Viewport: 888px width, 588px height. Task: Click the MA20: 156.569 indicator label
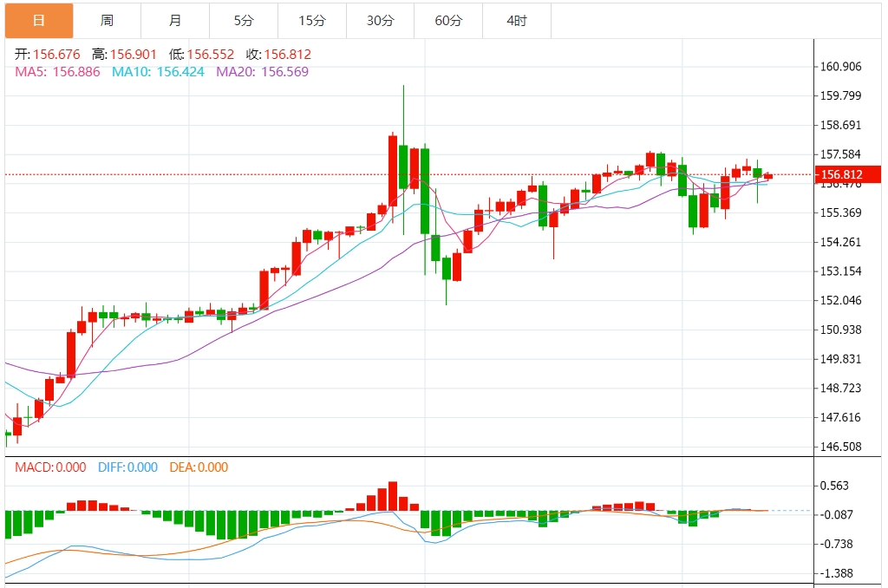pos(262,72)
